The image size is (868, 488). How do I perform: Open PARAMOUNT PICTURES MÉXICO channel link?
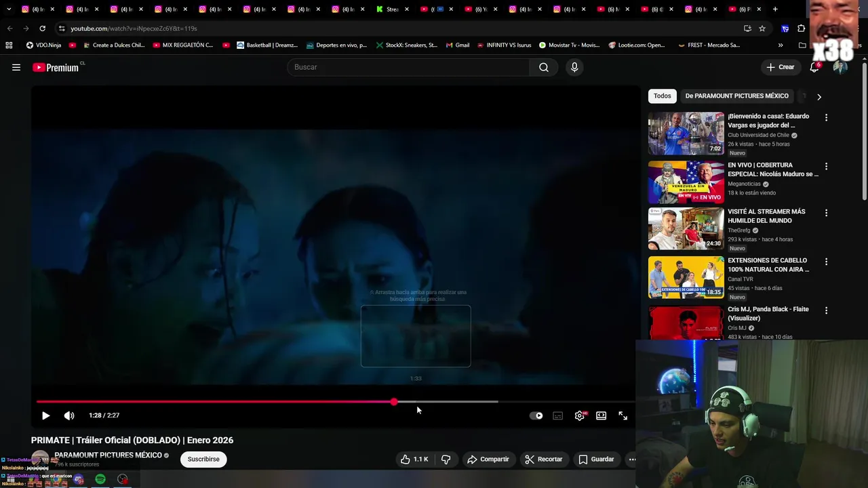tap(108, 455)
